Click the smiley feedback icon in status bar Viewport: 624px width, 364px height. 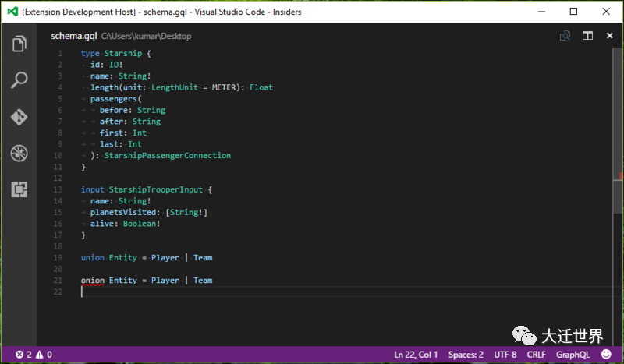coord(606,355)
